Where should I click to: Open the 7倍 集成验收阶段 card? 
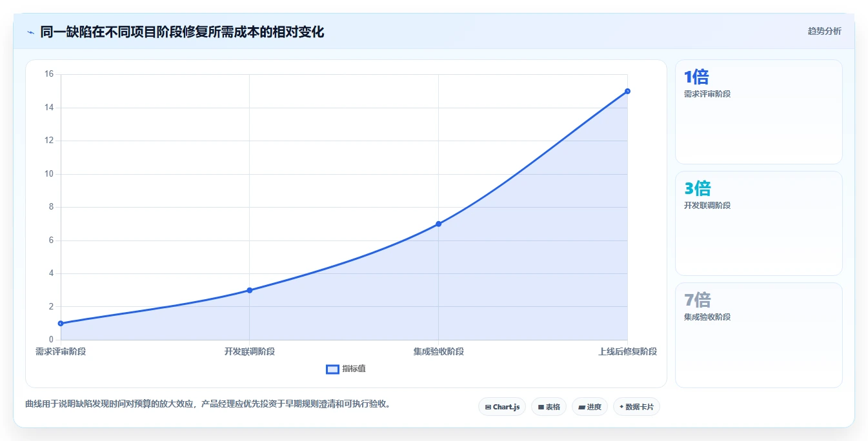[x=759, y=335]
